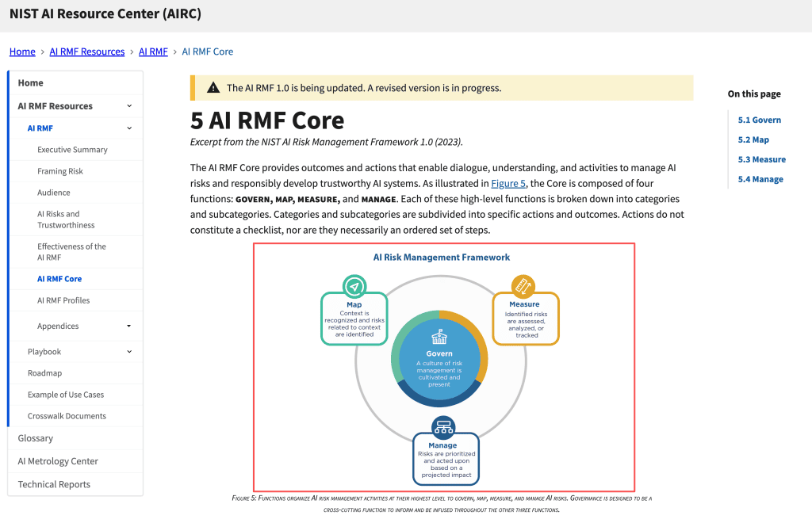This screenshot has width=812, height=523.
Task: Jump to the 5.2 Map section
Action: point(753,139)
